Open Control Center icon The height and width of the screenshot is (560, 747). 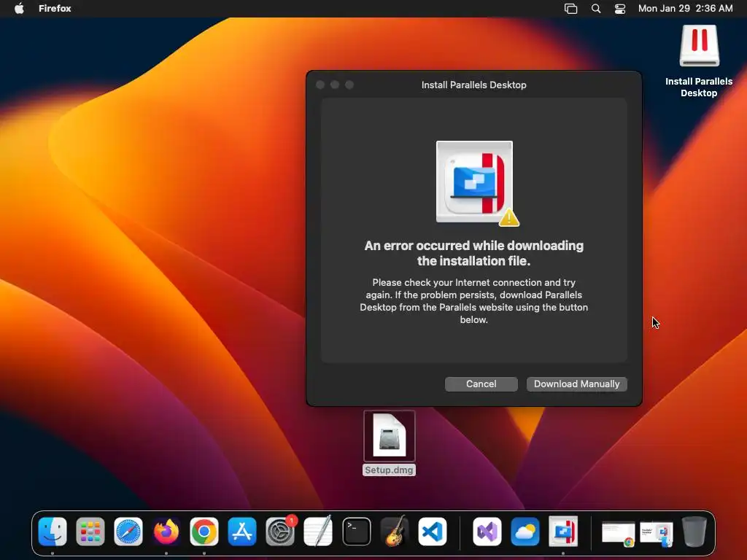click(620, 9)
